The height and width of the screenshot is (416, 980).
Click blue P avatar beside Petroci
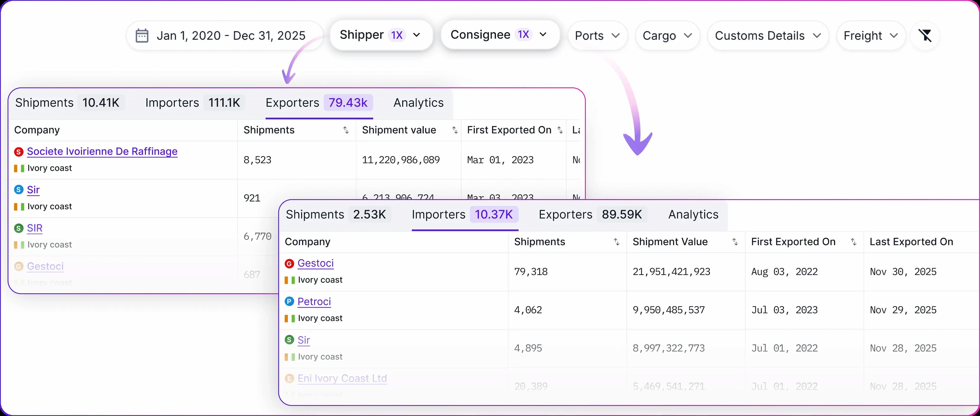coord(289,301)
